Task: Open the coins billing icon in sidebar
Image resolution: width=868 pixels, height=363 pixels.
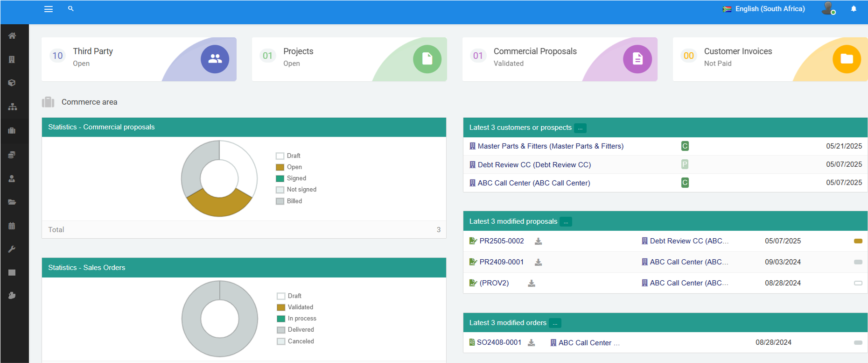Action: pos(12,155)
